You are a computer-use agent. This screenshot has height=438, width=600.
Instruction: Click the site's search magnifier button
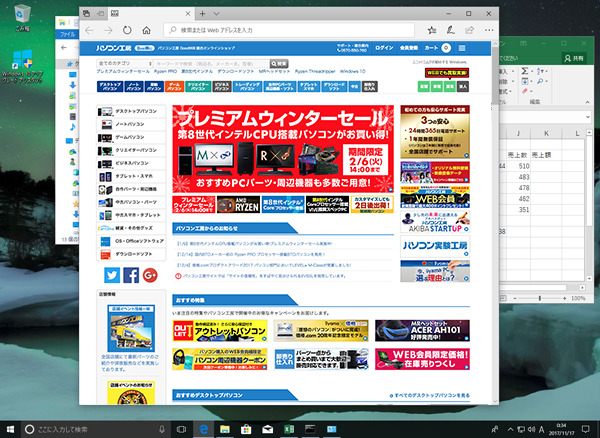tap(279, 64)
